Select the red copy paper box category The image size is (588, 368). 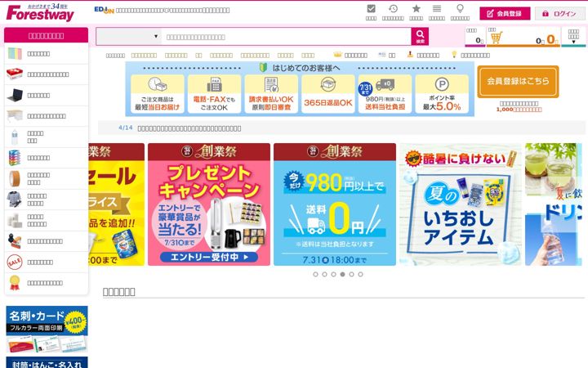(x=15, y=74)
